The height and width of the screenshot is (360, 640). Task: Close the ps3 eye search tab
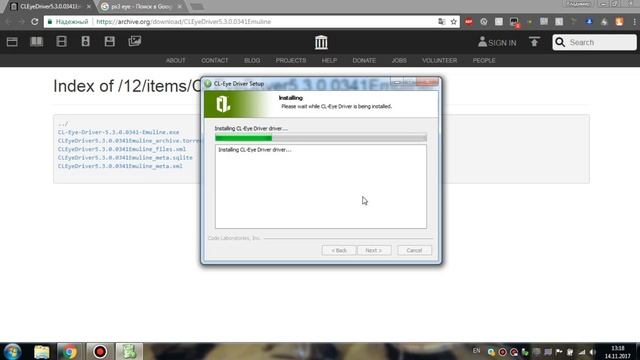180,7
